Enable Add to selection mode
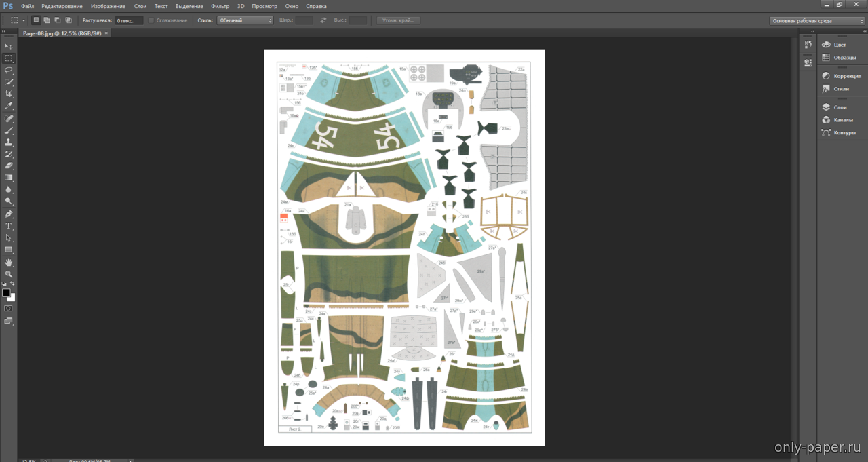Viewport: 868px width, 462px height. pos(47,20)
